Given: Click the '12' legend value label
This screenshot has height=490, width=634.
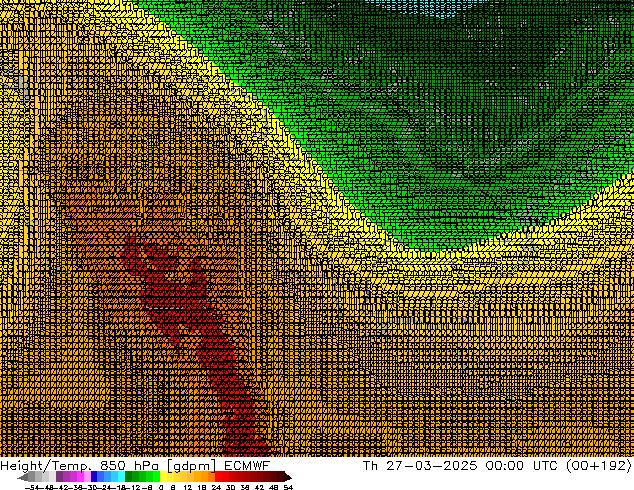Looking at the screenshot, I should coord(188,487).
